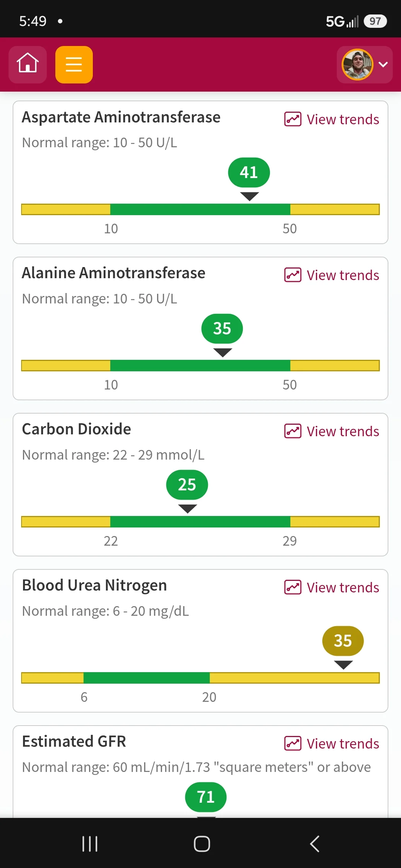This screenshot has width=401, height=868.
Task: Tap the user profile photo
Action: tap(357, 65)
